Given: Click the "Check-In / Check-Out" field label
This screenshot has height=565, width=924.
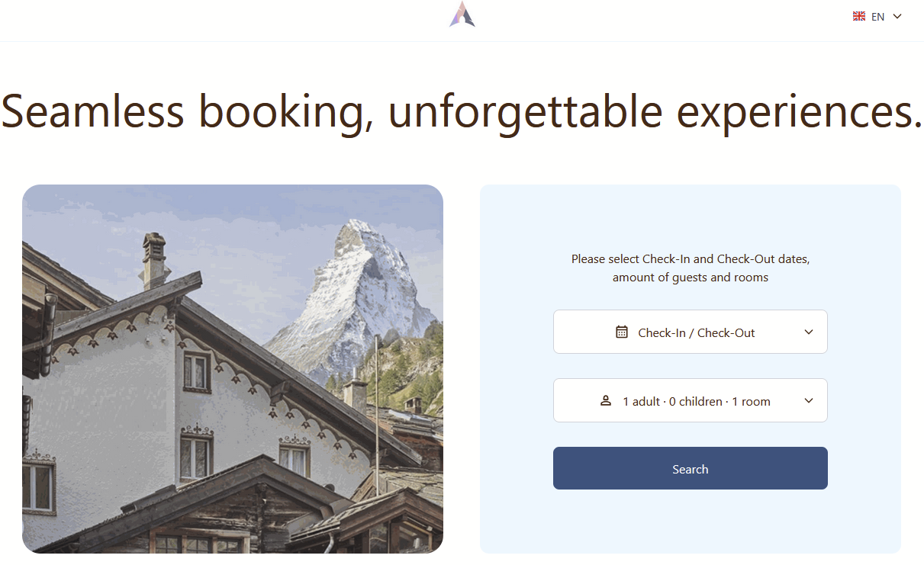Looking at the screenshot, I should pyautogui.click(x=697, y=332).
